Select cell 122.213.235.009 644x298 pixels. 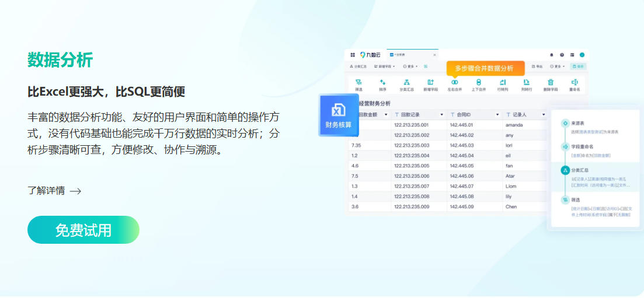point(419,206)
